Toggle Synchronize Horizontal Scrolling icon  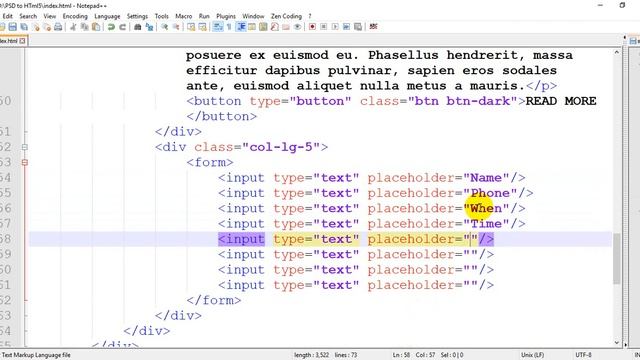(202, 27)
